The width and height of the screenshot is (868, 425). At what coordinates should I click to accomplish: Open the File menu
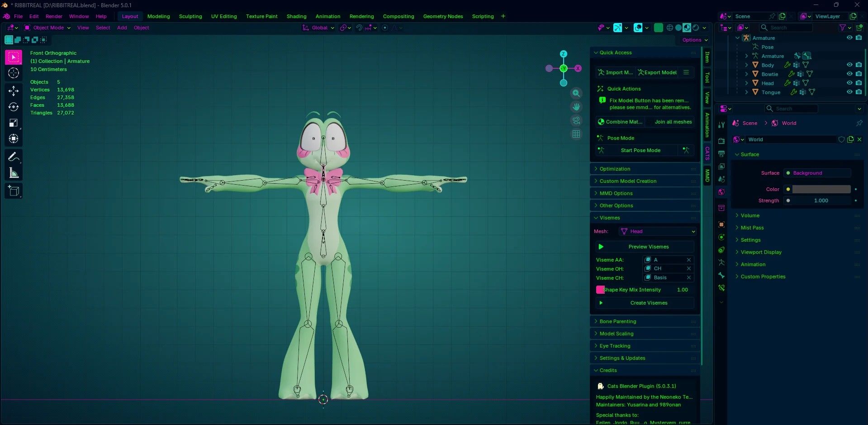[18, 16]
